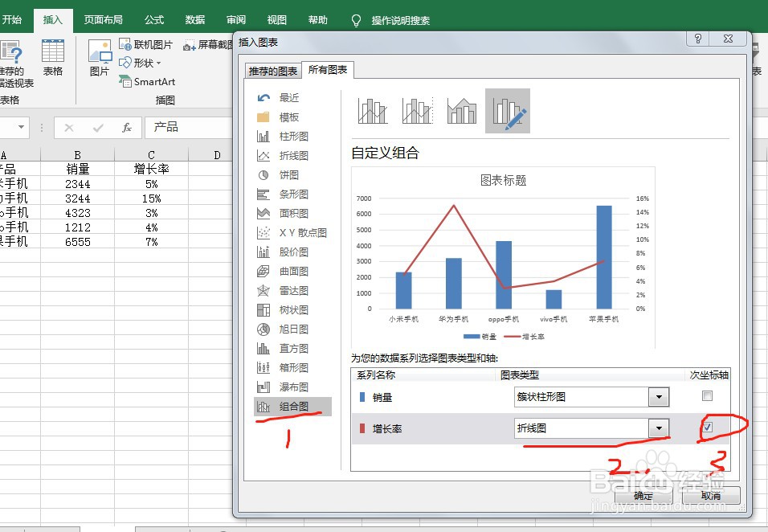The image size is (768, 532).
Task: Select cell containing 15%
Action: point(151,198)
